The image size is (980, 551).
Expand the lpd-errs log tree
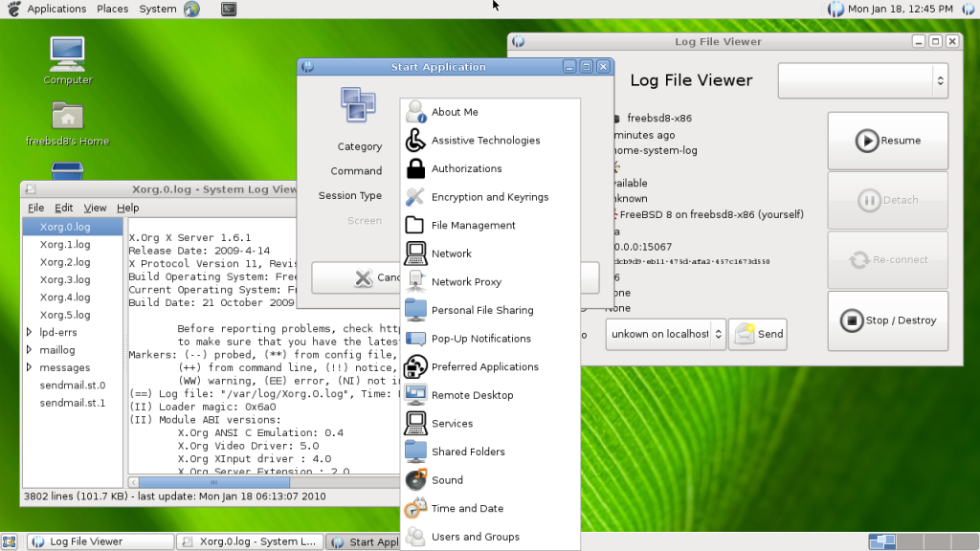click(29, 332)
